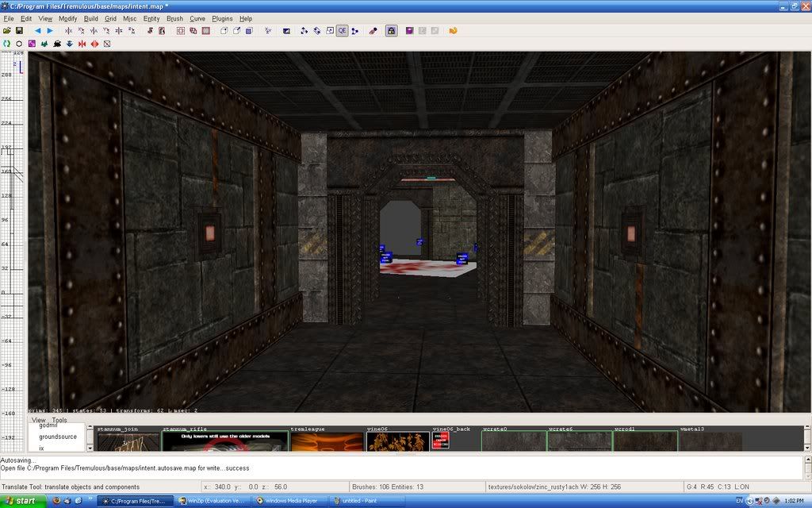The width and height of the screenshot is (812, 508).
Task: Open the Build menu
Action: tap(90, 19)
